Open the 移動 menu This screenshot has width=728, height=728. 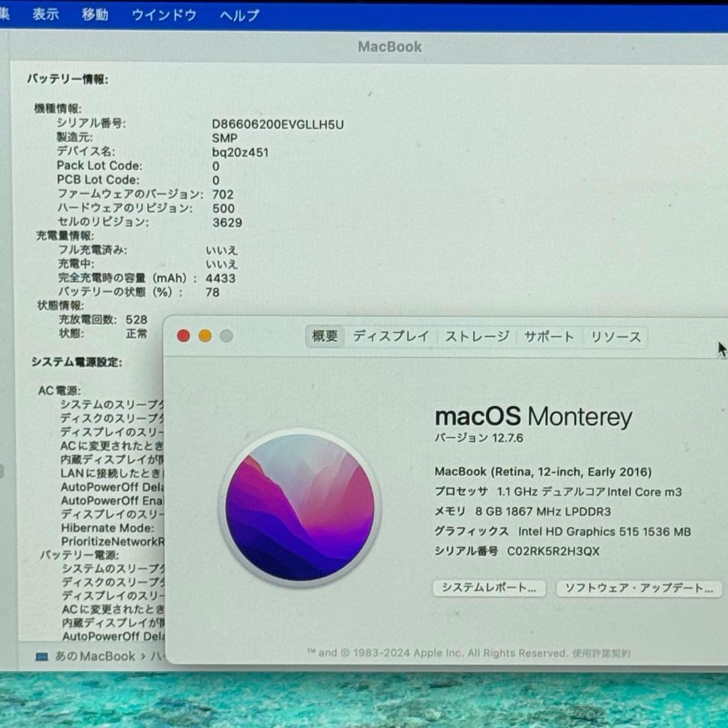[94, 14]
